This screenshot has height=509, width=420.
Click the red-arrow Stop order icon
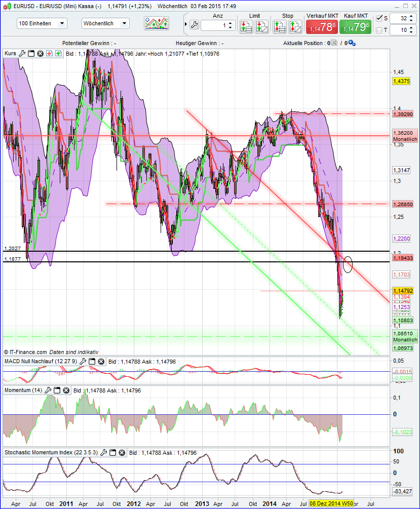coord(280,26)
